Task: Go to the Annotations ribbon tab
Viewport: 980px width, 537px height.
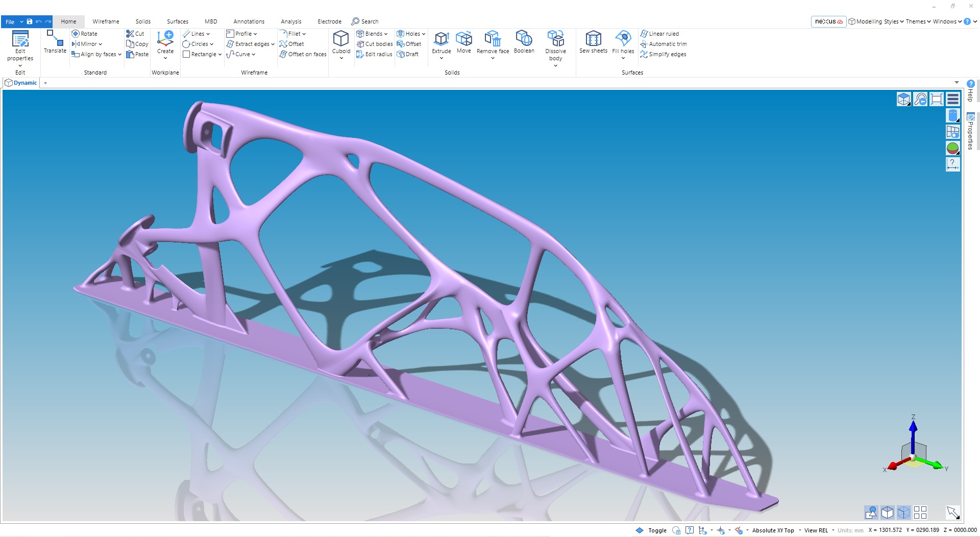Action: [x=249, y=21]
